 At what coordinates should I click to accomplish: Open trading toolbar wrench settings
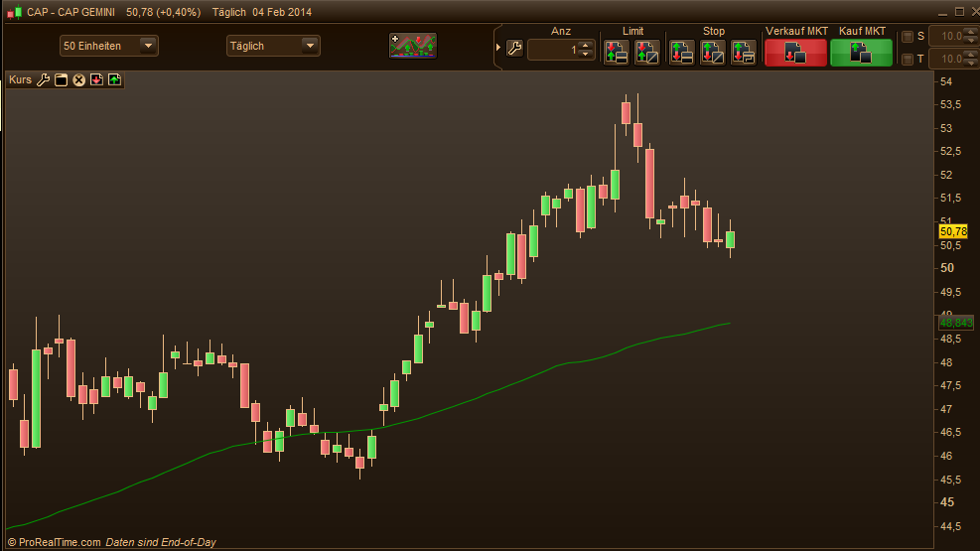pyautogui.click(x=514, y=48)
